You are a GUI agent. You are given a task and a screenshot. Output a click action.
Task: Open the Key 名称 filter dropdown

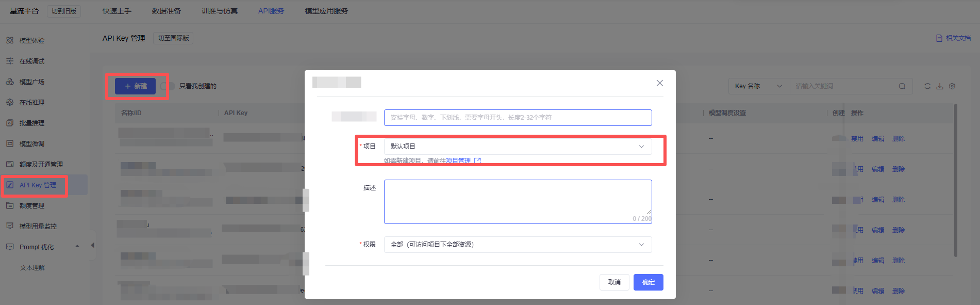pos(759,86)
